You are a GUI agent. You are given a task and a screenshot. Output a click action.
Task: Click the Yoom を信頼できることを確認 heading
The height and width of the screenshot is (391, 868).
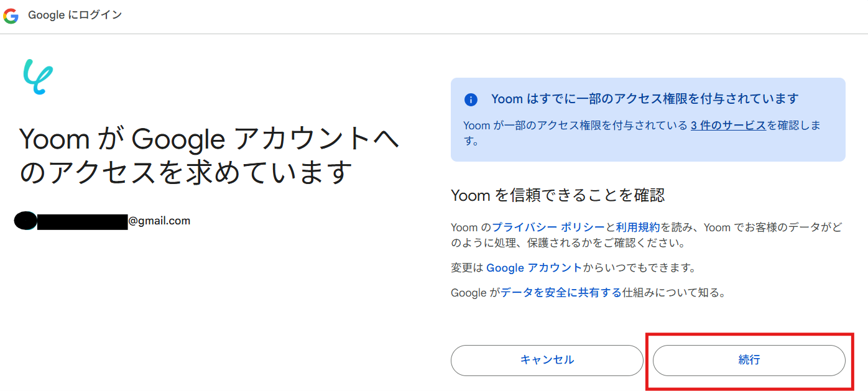tap(558, 195)
